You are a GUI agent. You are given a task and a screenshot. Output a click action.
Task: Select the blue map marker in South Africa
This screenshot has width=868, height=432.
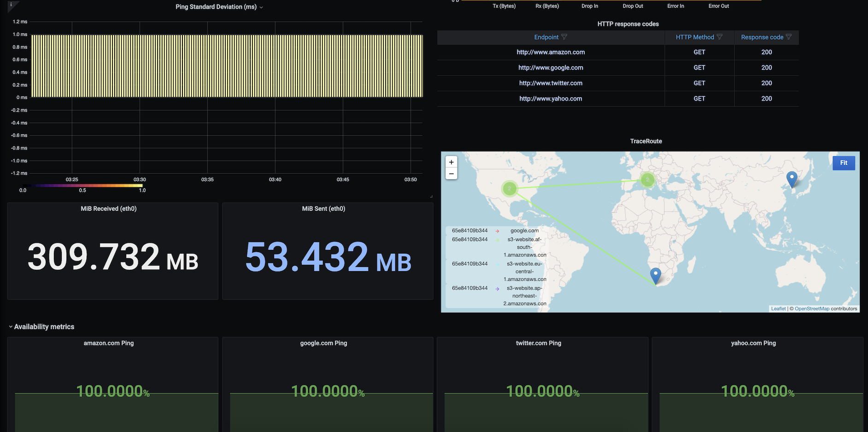click(655, 276)
